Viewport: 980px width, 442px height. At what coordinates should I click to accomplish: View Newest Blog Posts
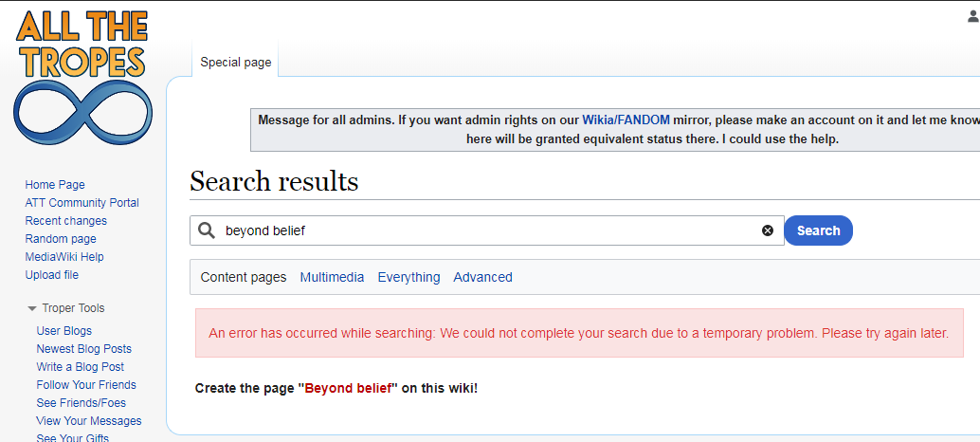click(83, 349)
